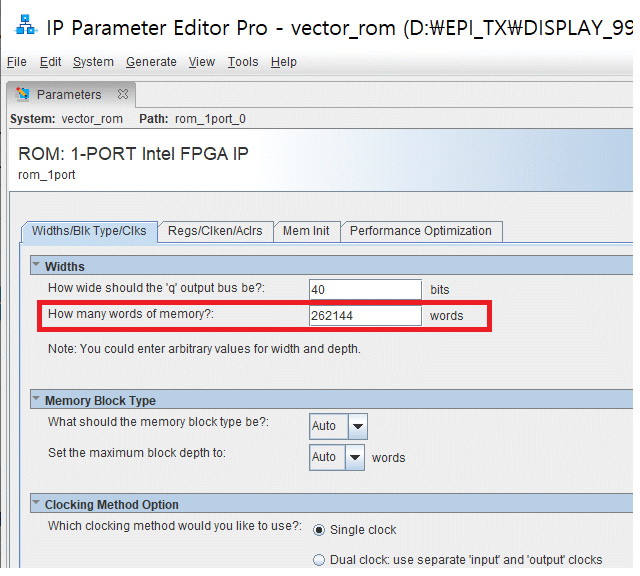
Task: Click the rom_1port subtitle text
Action: coord(47,175)
